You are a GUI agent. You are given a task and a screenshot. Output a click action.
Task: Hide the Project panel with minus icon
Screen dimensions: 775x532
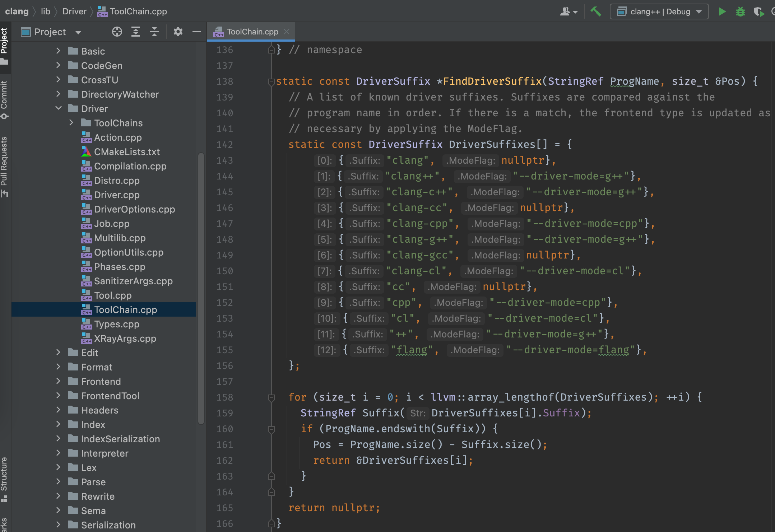pos(196,32)
